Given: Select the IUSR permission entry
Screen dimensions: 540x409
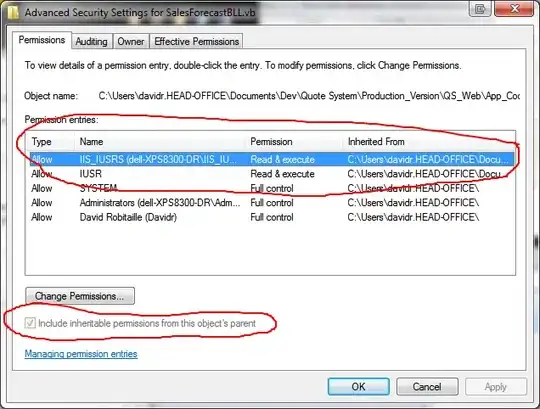Looking at the screenshot, I should pos(271,174).
